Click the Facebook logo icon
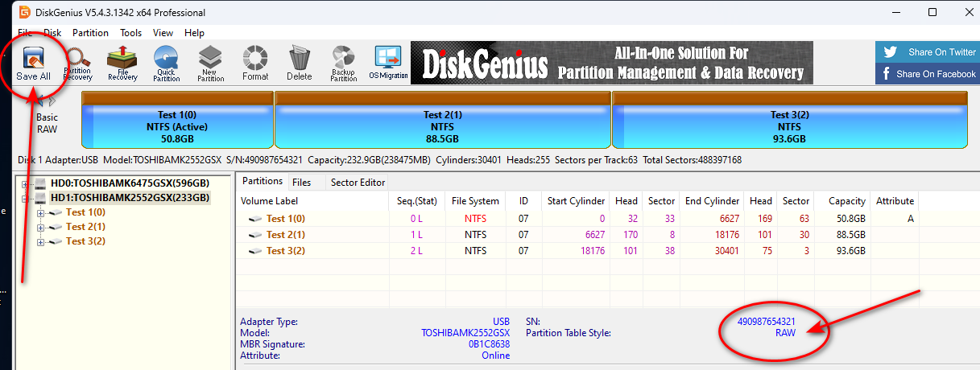This screenshot has width=980, height=370. pos(887,74)
